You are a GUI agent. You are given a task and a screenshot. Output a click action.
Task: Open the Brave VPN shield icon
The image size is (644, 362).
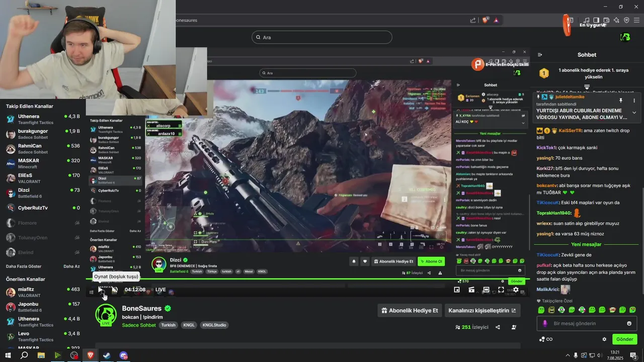click(x=626, y=20)
